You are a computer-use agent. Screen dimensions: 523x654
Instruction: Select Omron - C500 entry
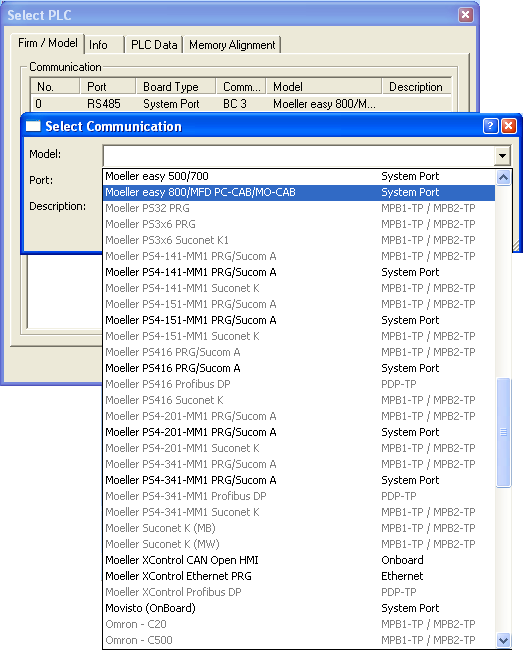[299, 640]
